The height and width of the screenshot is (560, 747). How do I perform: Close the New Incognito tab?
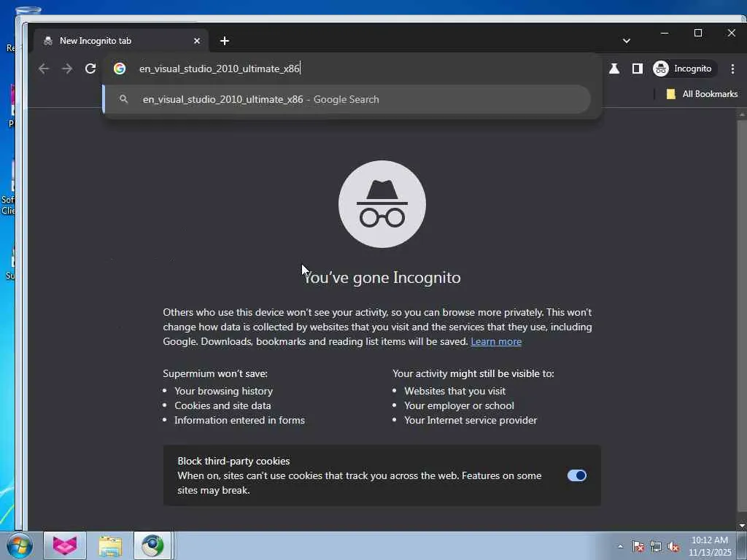click(197, 41)
